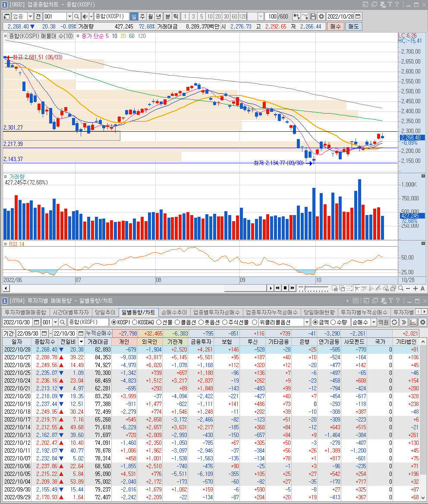Image resolution: width=428 pixels, height=504 pixels.
Task: Open the 업종 dropdown in chart toolbar
Action: click(30, 16)
